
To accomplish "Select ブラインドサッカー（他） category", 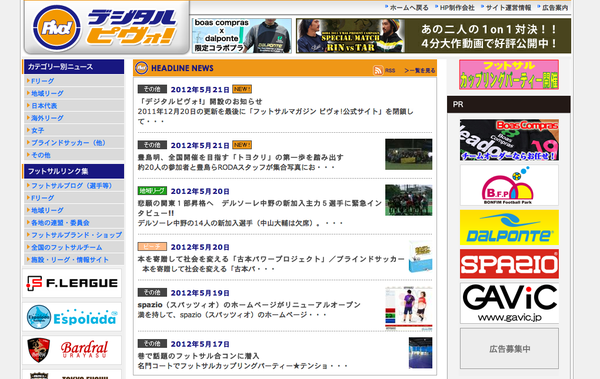I will click(68, 142).
